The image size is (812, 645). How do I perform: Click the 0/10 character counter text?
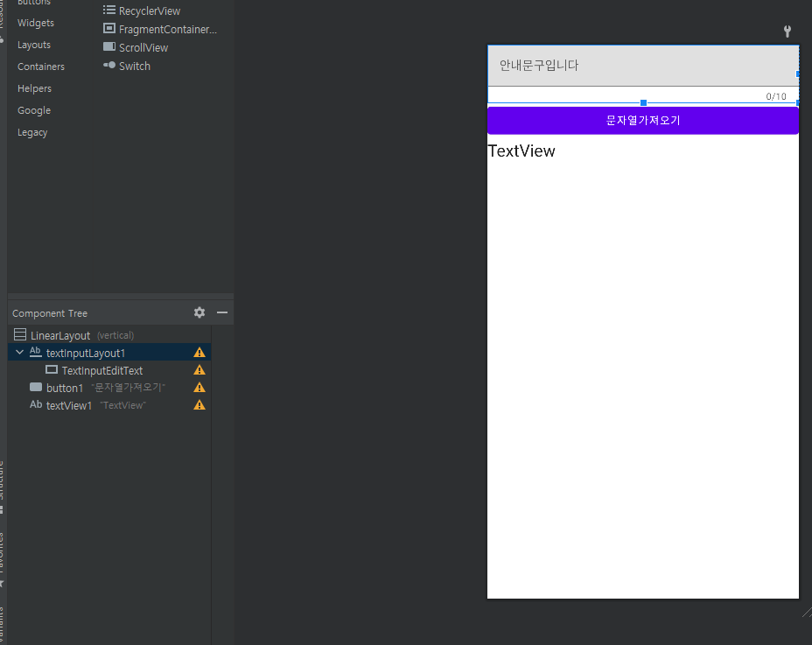tap(776, 96)
